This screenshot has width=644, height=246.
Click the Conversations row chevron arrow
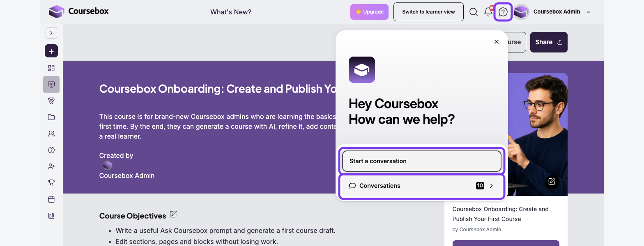[491, 186]
